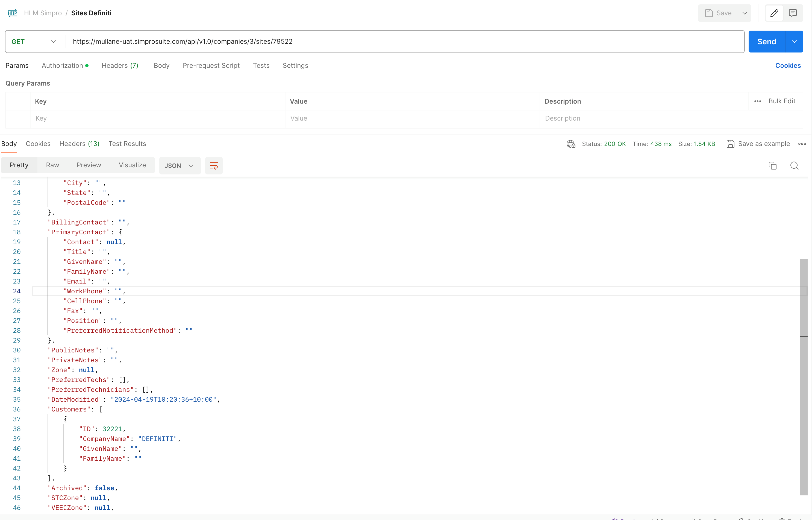Open the Cookies link
Image resolution: width=812 pixels, height=520 pixels.
point(788,66)
